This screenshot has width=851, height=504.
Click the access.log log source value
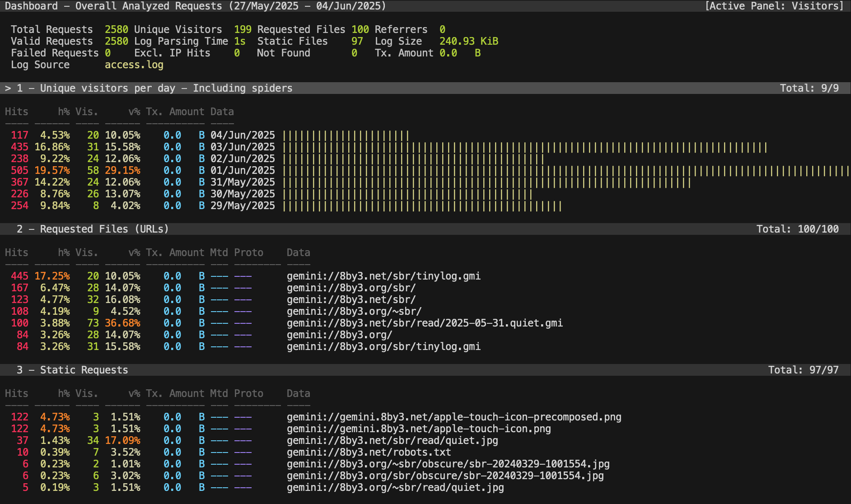pyautogui.click(x=134, y=65)
